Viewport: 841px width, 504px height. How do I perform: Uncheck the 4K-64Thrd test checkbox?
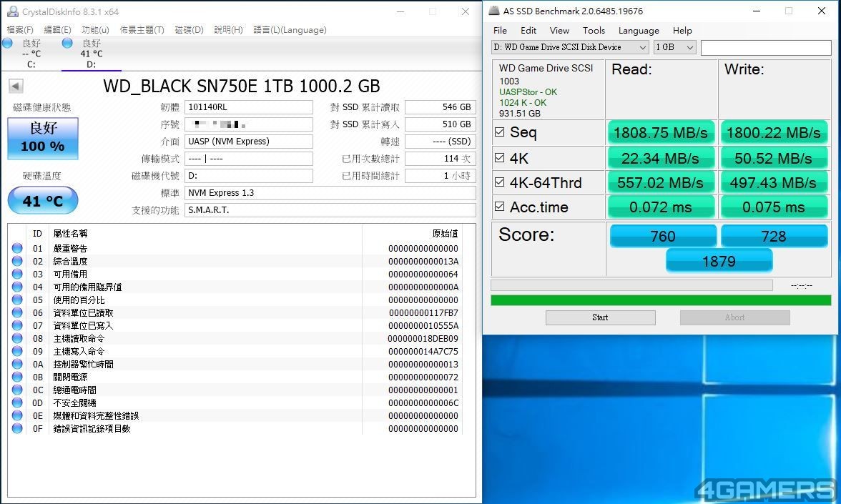499,182
